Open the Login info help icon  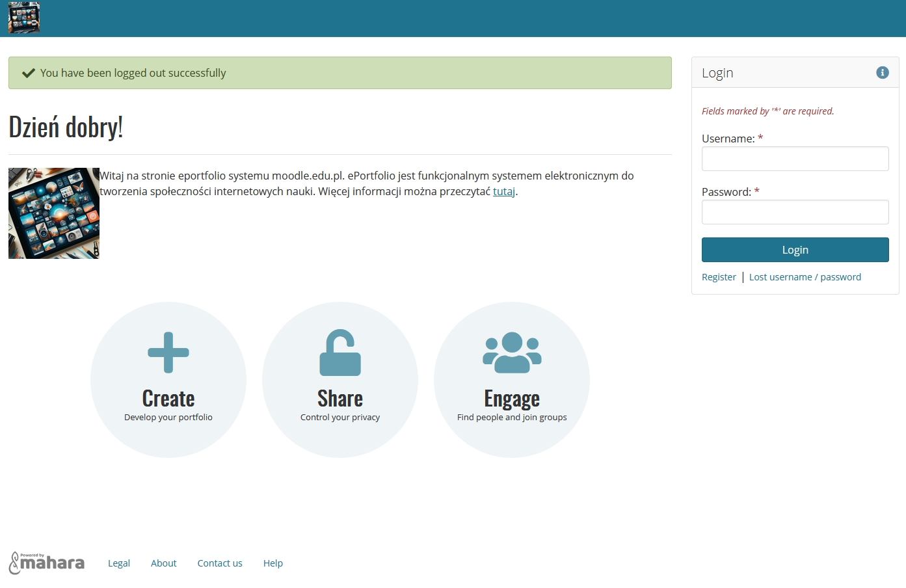(x=882, y=73)
